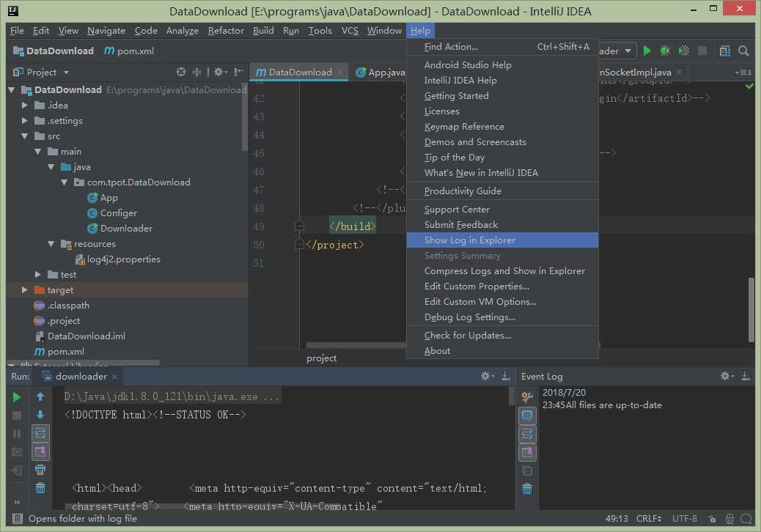This screenshot has height=532, width=761.
Task: Toggle balloon notifications in the Event Log sidebar
Action: [x=527, y=415]
